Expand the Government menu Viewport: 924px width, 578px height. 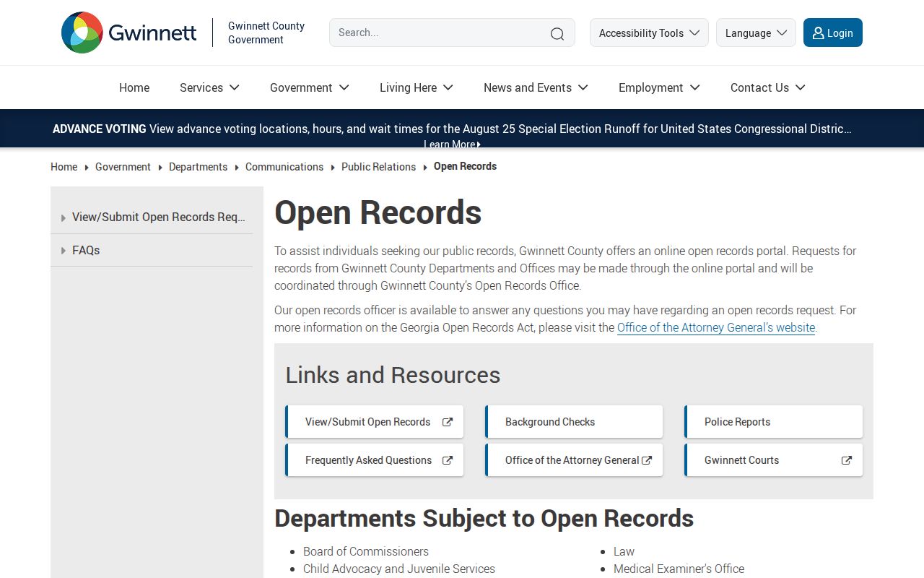click(x=310, y=87)
